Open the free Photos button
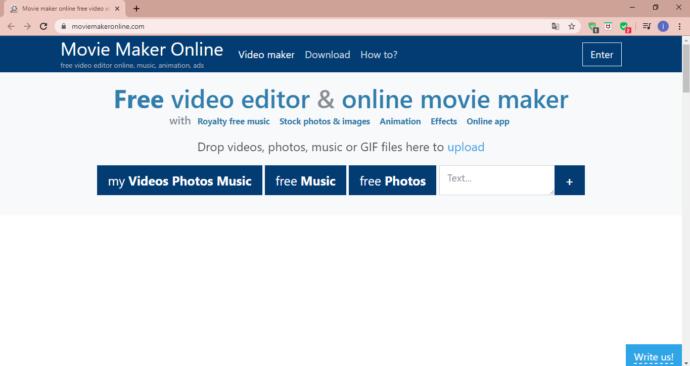 [393, 180]
